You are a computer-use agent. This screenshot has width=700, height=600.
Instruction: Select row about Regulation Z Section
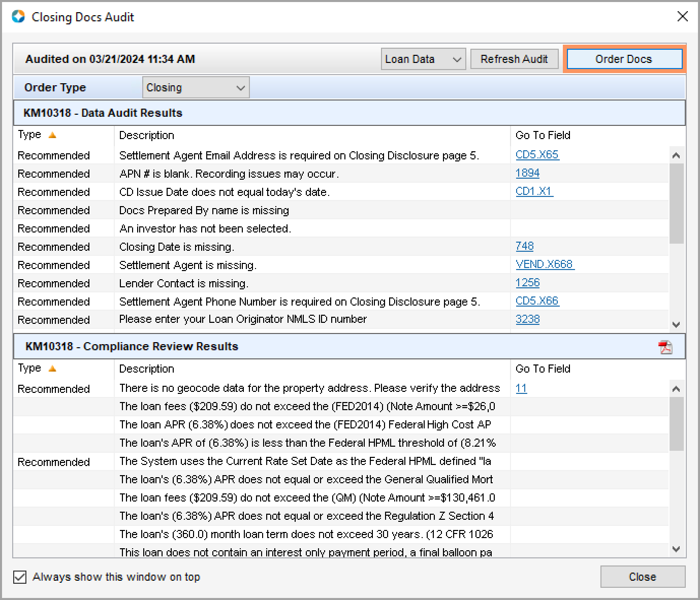[x=341, y=516]
